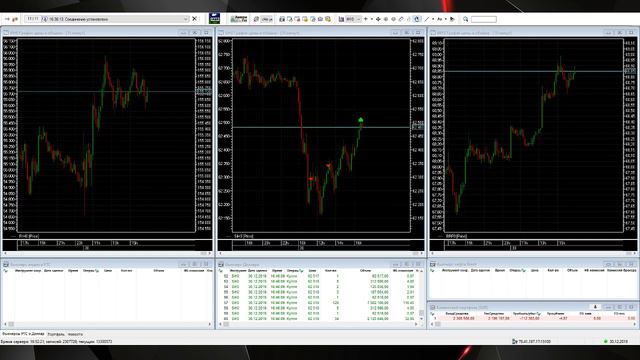Click the BRF0 [Price] legend label

point(456,236)
